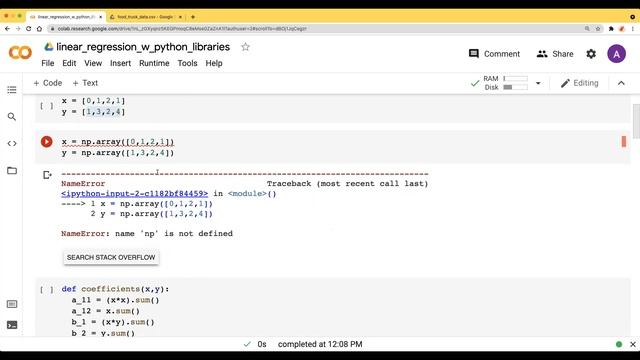Click the NameError 'np' is not defined message
640x360 pixels.
[147, 233]
